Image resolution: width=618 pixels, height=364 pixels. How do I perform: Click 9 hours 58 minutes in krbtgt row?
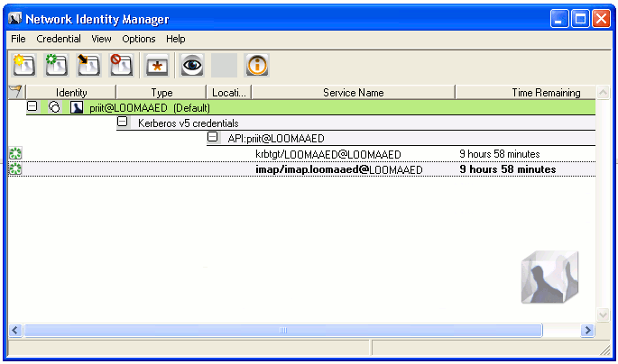500,154
